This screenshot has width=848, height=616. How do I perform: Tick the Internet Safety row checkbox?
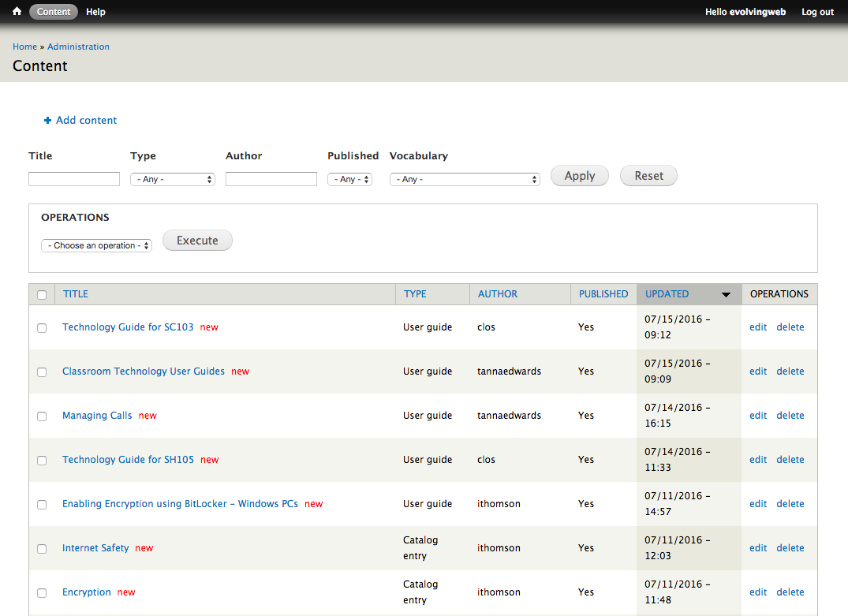(x=42, y=549)
